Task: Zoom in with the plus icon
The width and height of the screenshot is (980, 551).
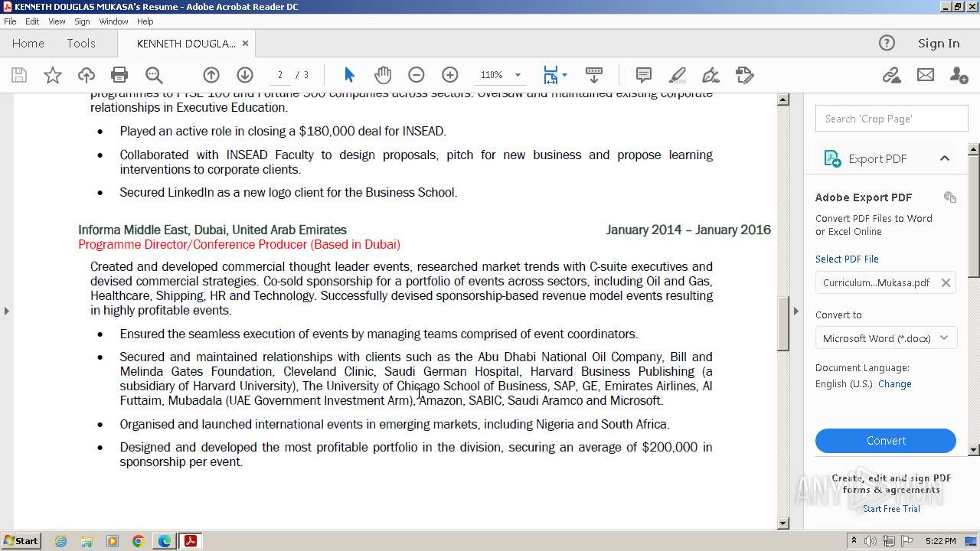Action: tap(450, 75)
